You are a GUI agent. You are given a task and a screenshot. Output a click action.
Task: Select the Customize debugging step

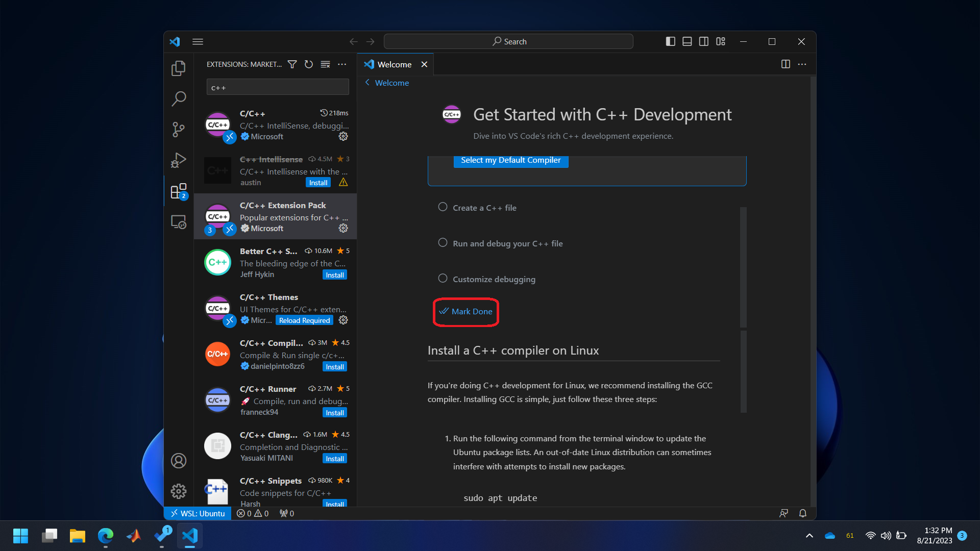494,279
